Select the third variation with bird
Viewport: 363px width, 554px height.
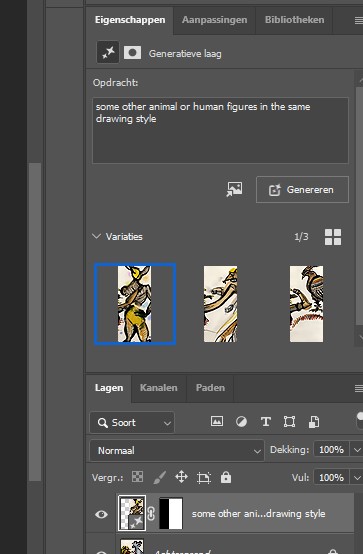point(306,304)
